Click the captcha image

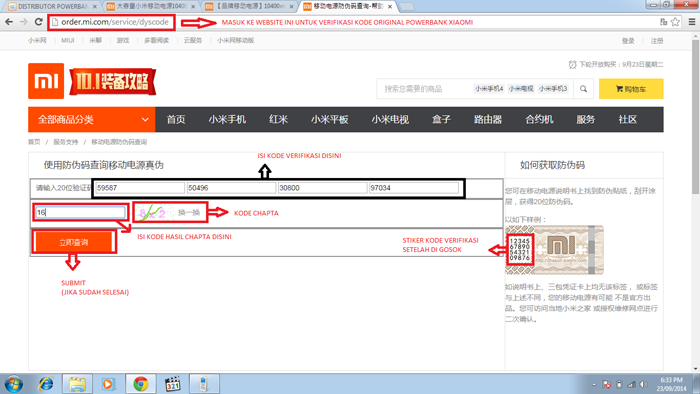(154, 212)
